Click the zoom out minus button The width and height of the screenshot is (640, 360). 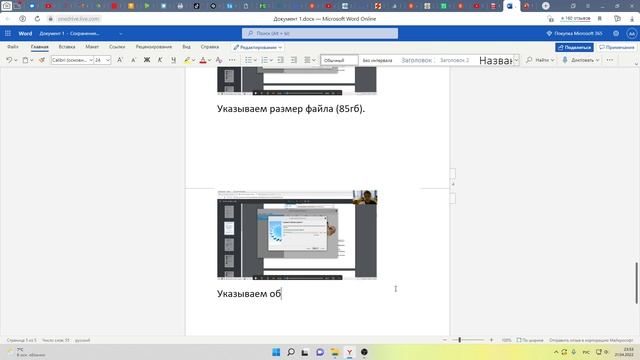coord(444,340)
